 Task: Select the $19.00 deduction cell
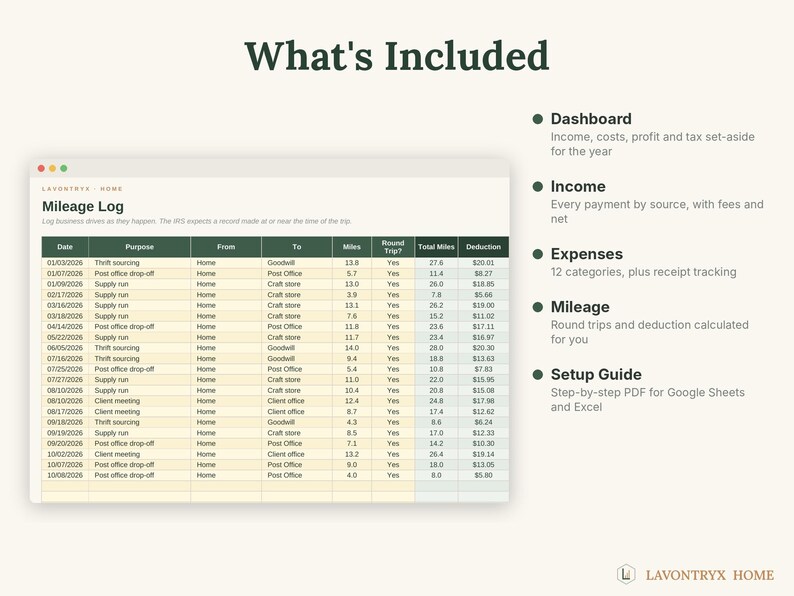coord(483,305)
